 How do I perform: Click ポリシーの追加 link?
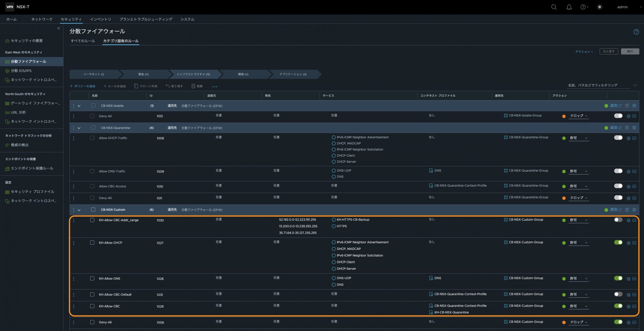click(x=83, y=86)
